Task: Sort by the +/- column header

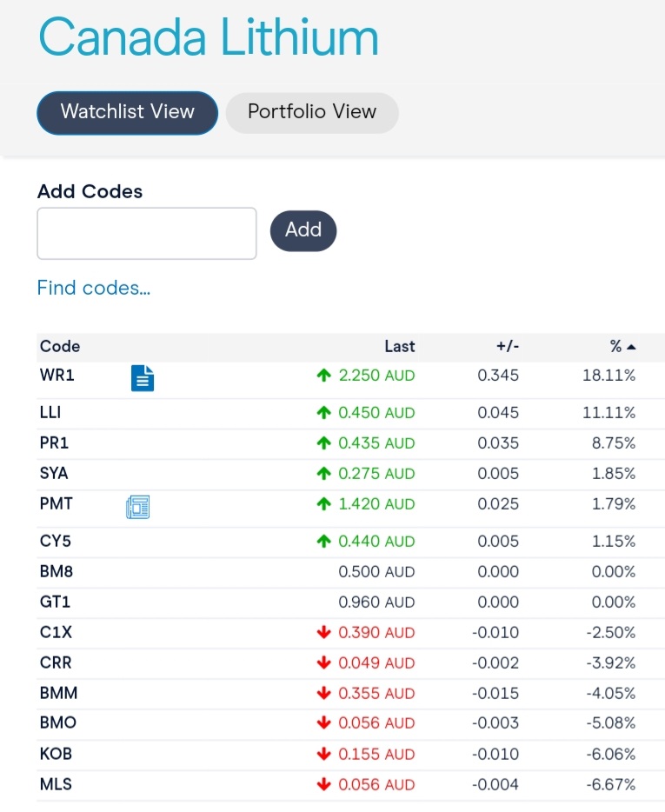Action: [x=508, y=346]
